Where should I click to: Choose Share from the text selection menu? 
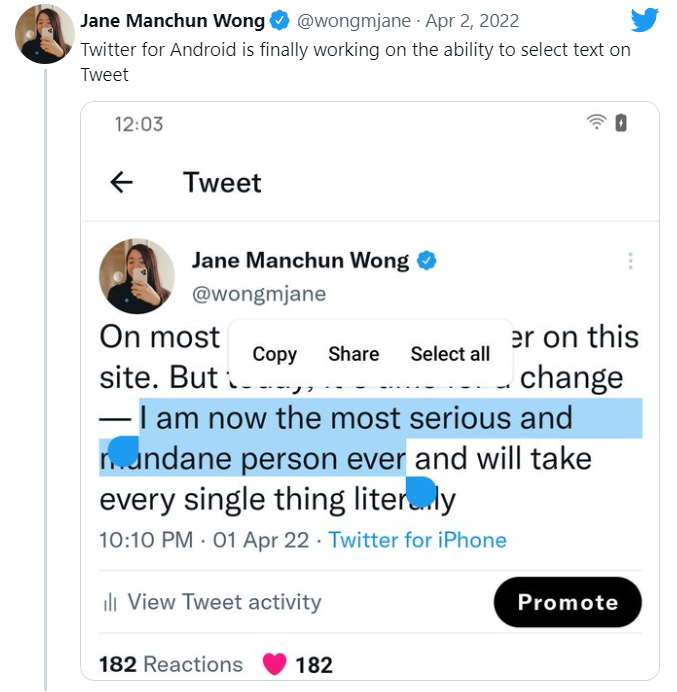click(353, 354)
